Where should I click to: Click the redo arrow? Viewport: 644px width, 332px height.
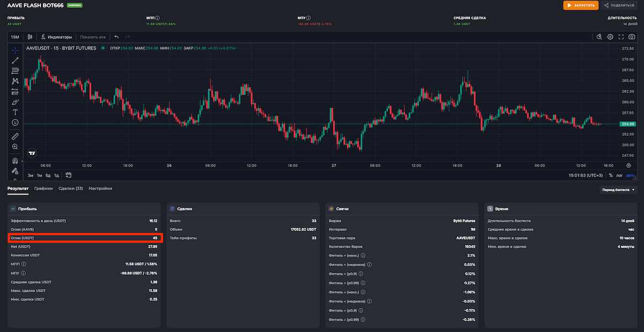tap(127, 37)
